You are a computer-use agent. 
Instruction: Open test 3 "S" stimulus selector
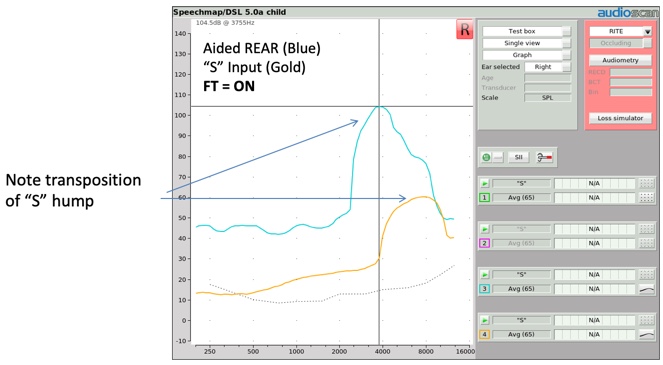[x=521, y=275]
